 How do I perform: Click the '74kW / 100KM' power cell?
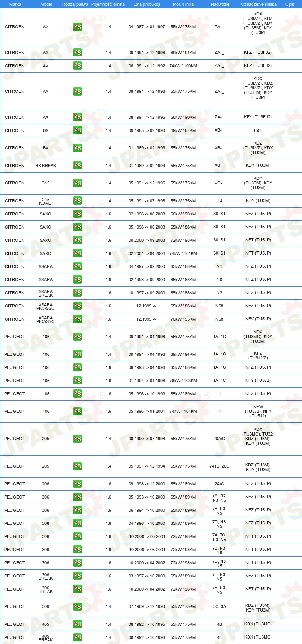[183, 66]
